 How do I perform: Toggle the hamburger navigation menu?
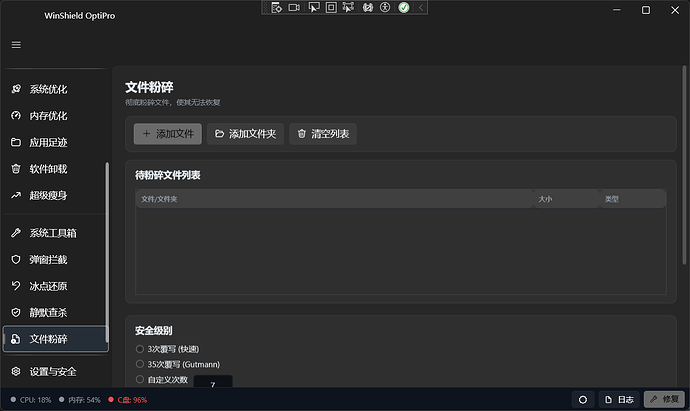tap(16, 45)
